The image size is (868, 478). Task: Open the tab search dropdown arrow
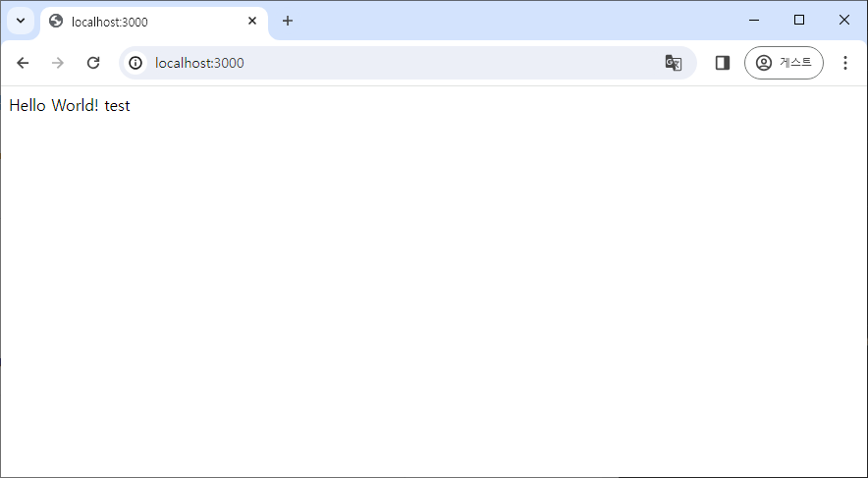(21, 21)
